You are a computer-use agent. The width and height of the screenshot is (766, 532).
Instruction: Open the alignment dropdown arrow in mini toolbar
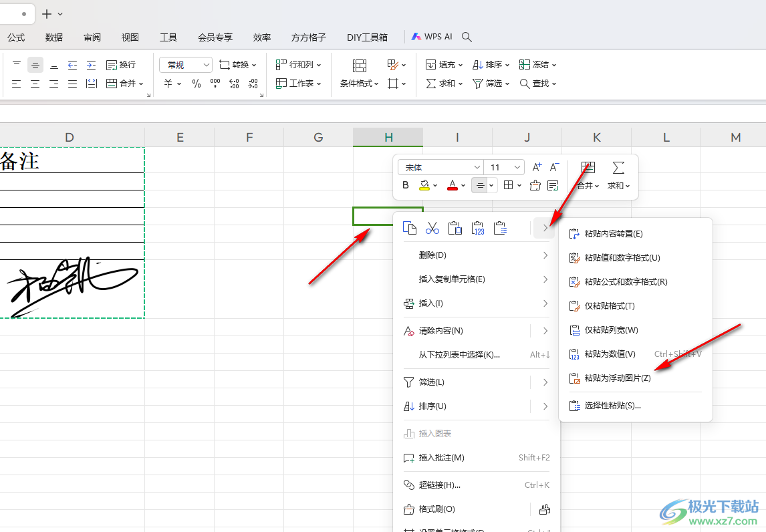pyautogui.click(x=491, y=186)
